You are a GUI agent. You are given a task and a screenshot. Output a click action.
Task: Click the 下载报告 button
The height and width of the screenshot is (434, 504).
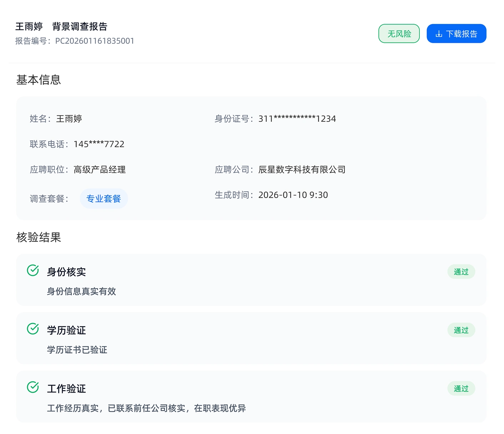point(456,34)
